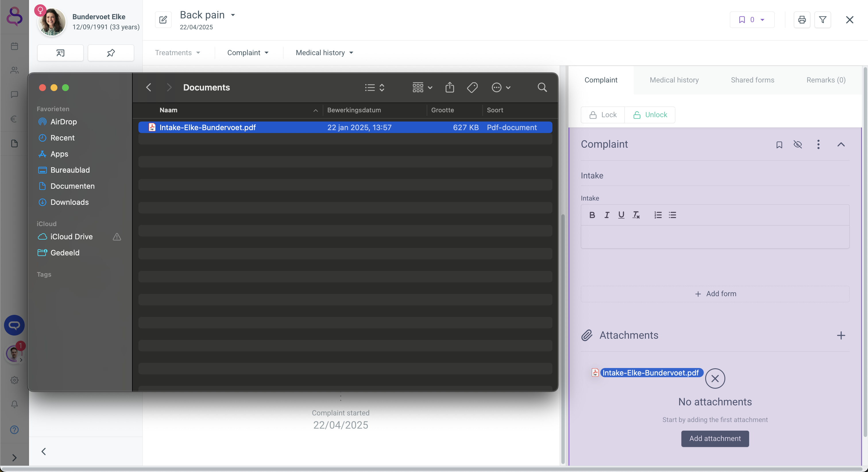Switch to the Remarks (0) tab

[x=826, y=80]
